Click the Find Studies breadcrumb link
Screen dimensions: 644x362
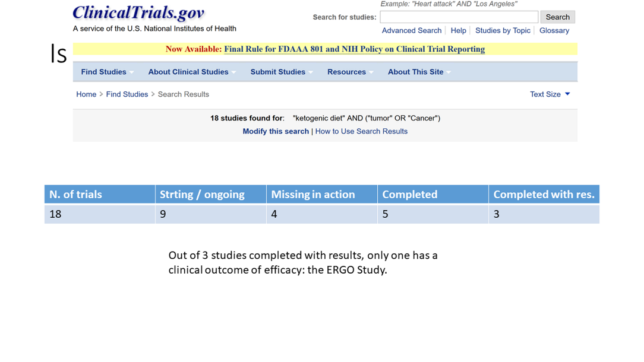click(127, 94)
